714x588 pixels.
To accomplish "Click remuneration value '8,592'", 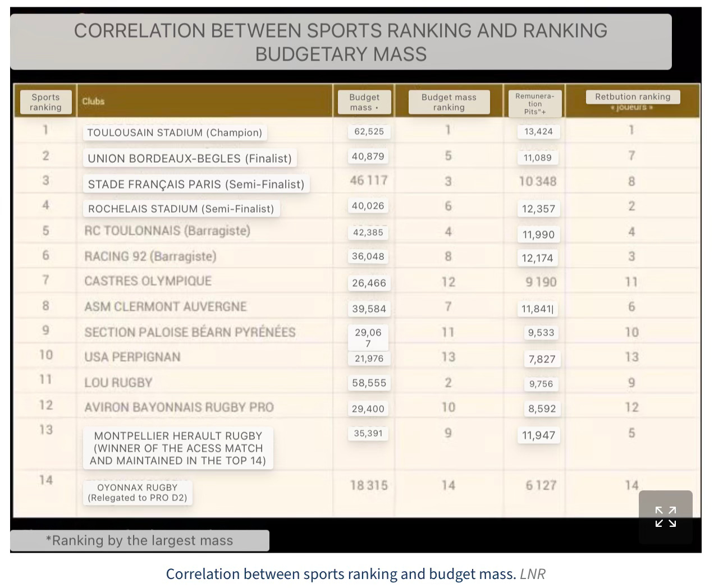I will (x=542, y=409).
